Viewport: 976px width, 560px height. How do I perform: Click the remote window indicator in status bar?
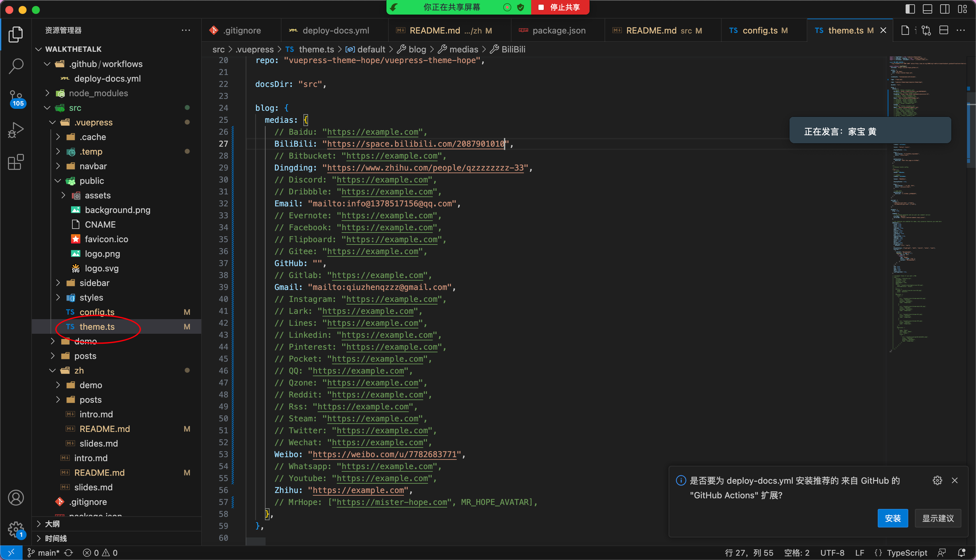(11, 553)
